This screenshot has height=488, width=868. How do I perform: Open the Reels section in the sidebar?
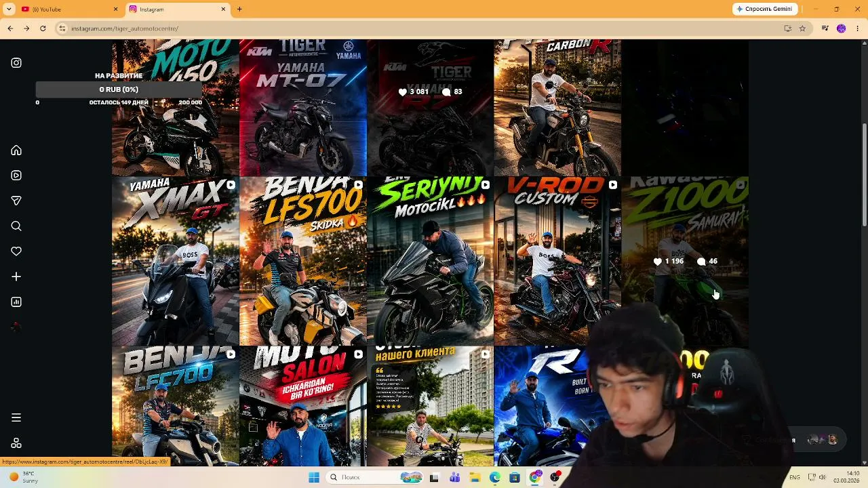click(16, 176)
